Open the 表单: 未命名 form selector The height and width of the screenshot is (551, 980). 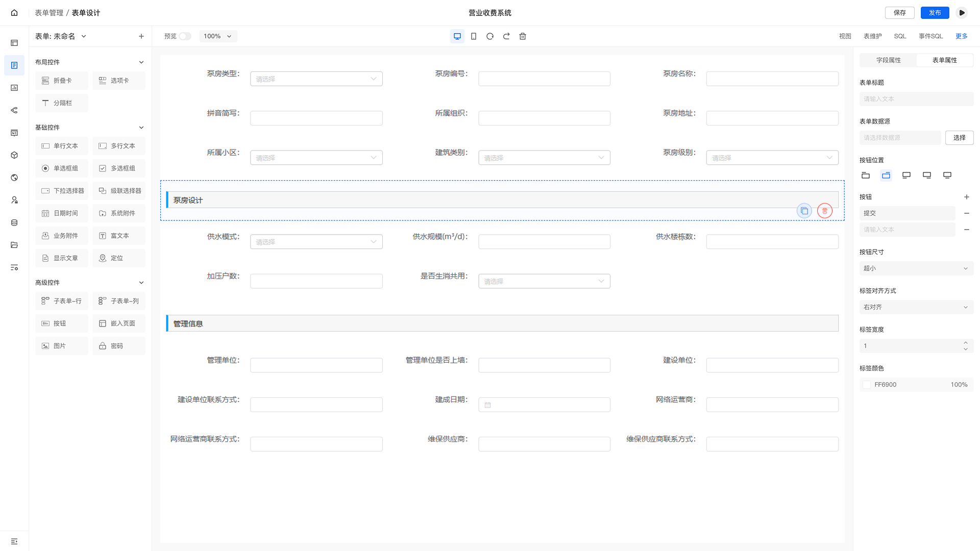coord(61,36)
